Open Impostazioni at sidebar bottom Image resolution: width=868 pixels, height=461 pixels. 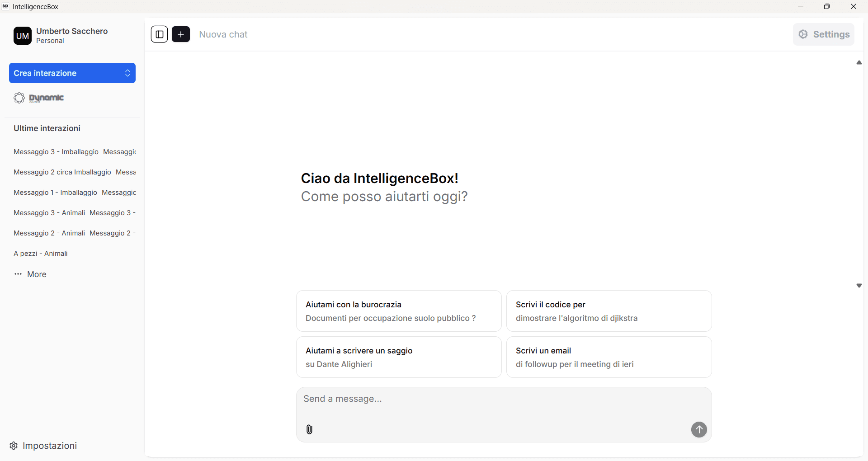43,446
